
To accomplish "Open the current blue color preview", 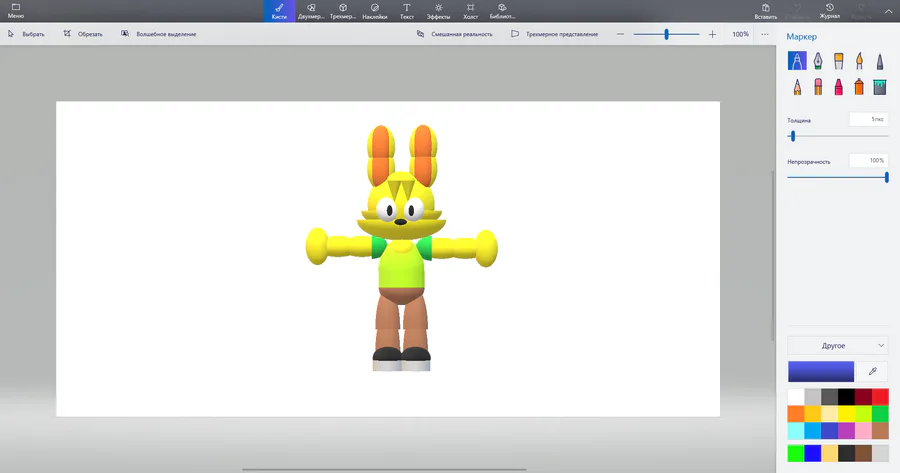I will click(821, 371).
